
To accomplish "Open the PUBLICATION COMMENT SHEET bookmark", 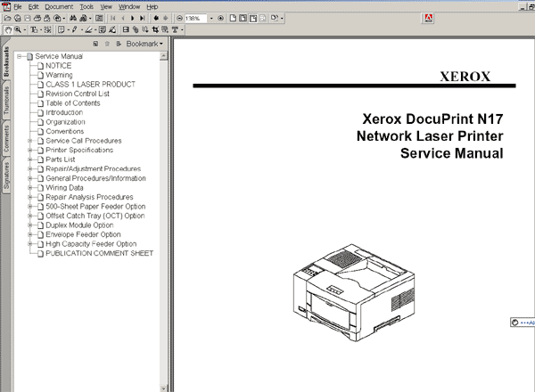I will tap(99, 253).
